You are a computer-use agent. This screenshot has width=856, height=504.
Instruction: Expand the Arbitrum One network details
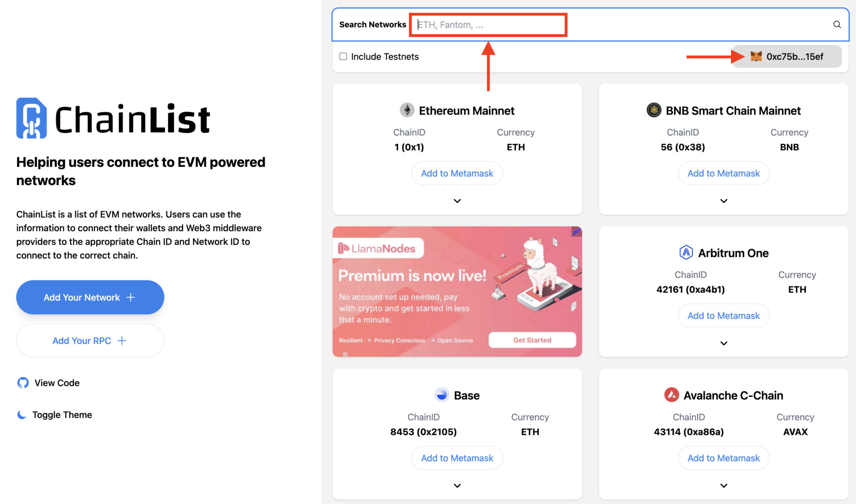(x=724, y=343)
